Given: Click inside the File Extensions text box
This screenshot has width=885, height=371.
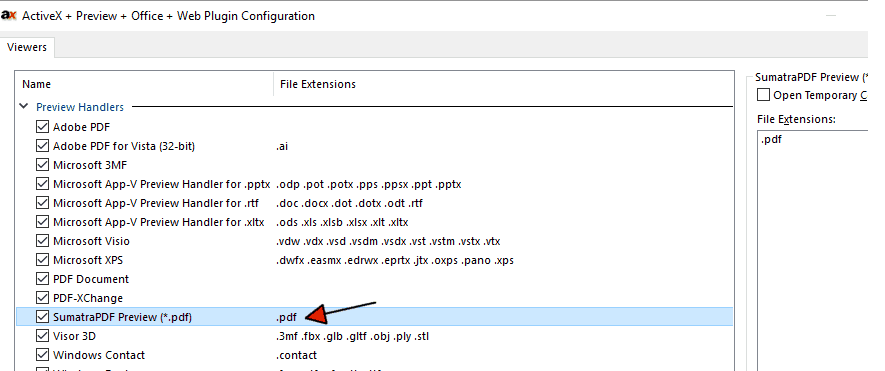Looking at the screenshot, I should point(813,248).
